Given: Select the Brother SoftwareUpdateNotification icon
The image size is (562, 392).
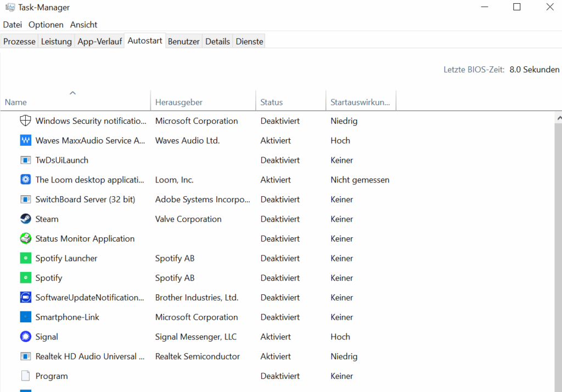Looking at the screenshot, I should (x=25, y=298).
